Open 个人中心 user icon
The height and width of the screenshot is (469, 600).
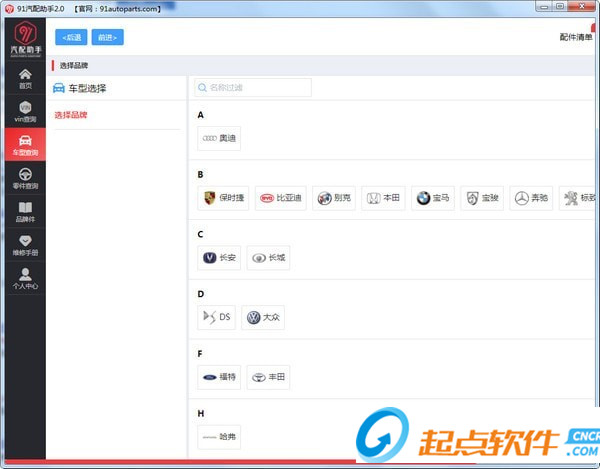pyautogui.click(x=25, y=278)
